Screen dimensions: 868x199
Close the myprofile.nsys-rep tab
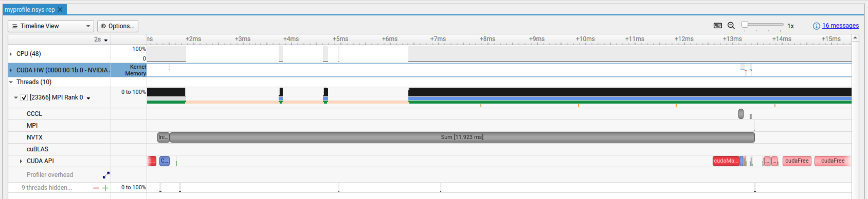60,9
